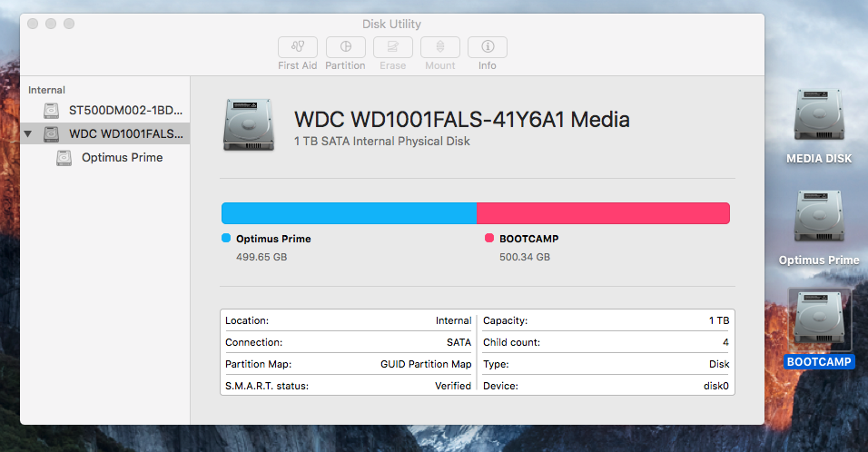Click 1 TB SATA Internal Physical Disk subtitle
The height and width of the screenshot is (452, 868).
[382, 141]
